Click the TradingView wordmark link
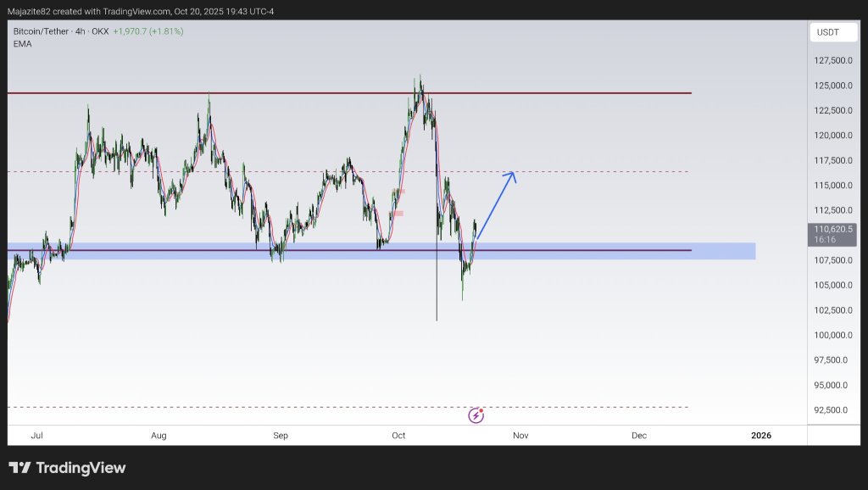Screen dimensions: 868x490 81,468
